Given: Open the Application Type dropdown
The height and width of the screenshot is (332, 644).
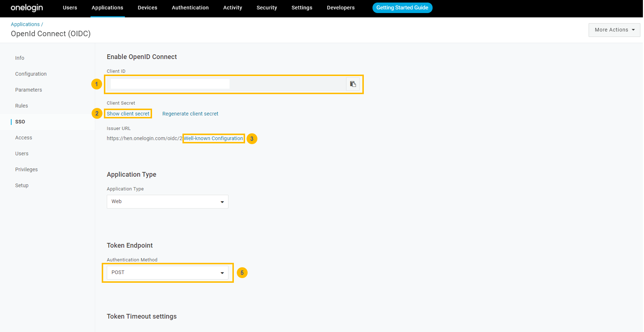Looking at the screenshot, I should coord(167,201).
